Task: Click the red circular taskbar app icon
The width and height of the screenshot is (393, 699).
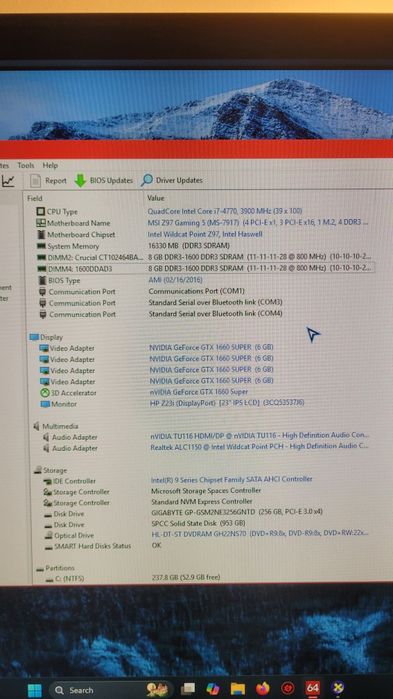Action: pos(288,689)
